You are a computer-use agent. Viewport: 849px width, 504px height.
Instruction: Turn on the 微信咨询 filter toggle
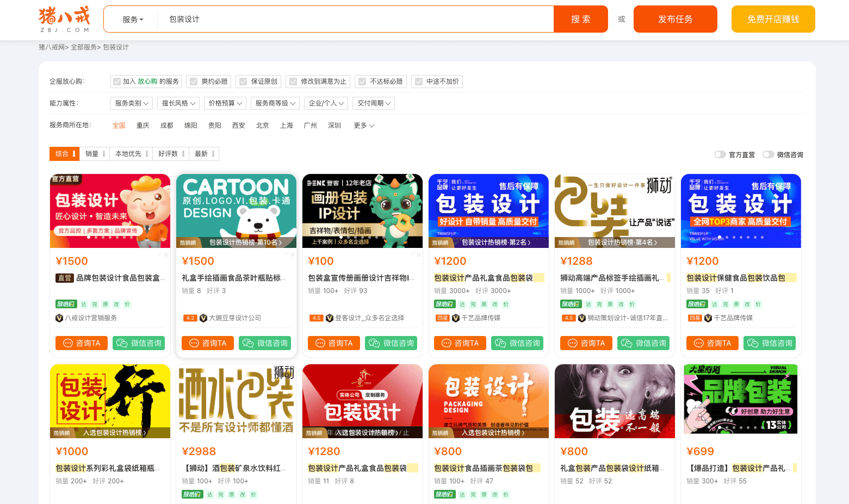(767, 154)
